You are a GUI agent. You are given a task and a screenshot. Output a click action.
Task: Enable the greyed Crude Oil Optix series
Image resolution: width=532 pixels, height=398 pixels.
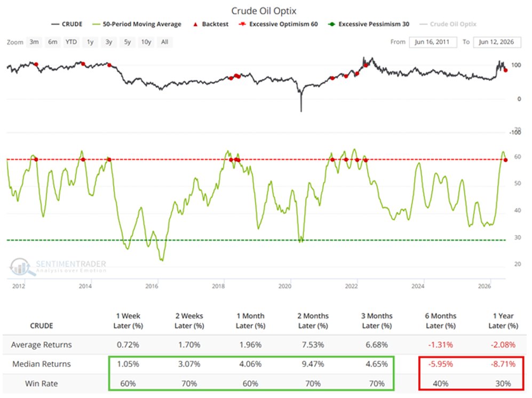point(448,24)
